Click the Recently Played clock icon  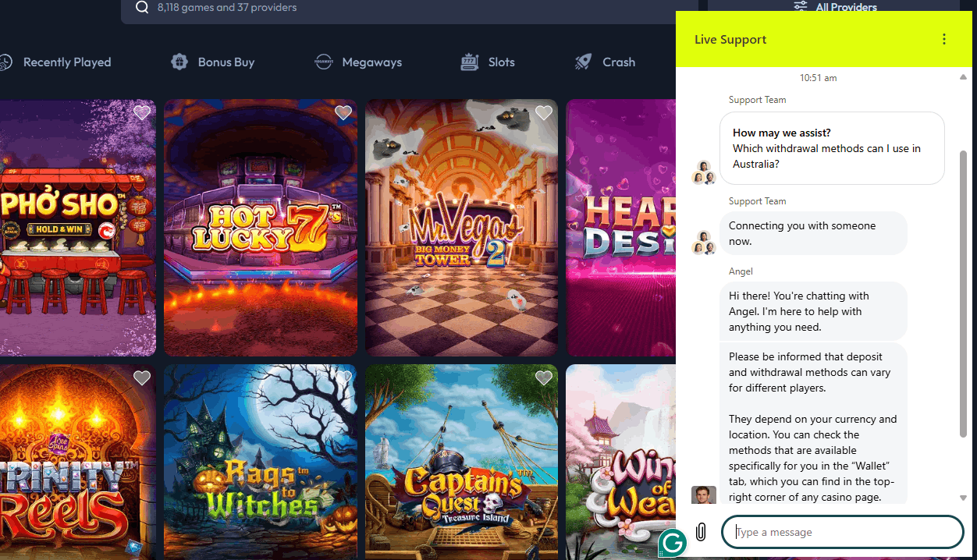[x=5, y=62]
